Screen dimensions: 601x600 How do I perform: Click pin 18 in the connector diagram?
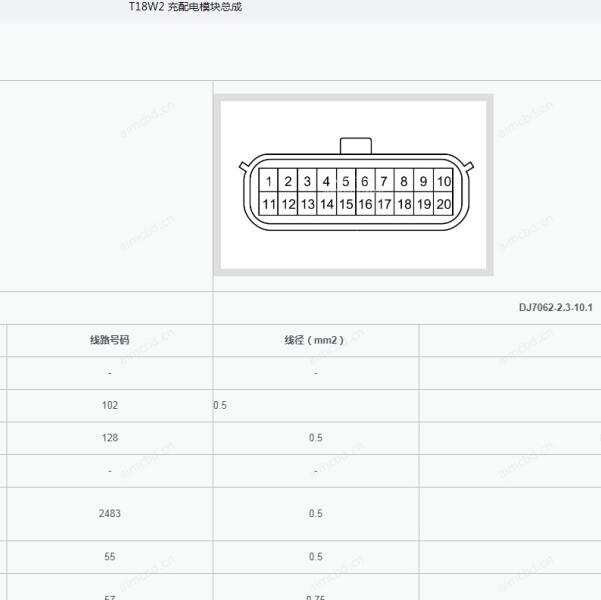(x=404, y=204)
